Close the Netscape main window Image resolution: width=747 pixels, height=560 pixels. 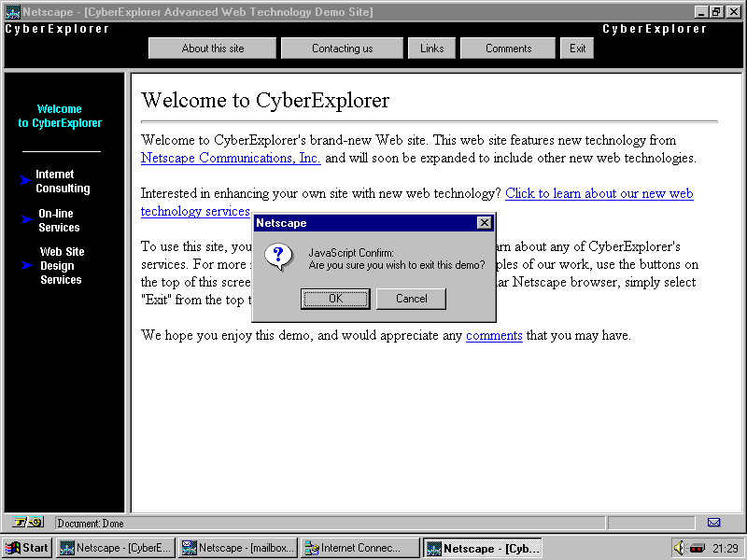pyautogui.click(x=733, y=12)
